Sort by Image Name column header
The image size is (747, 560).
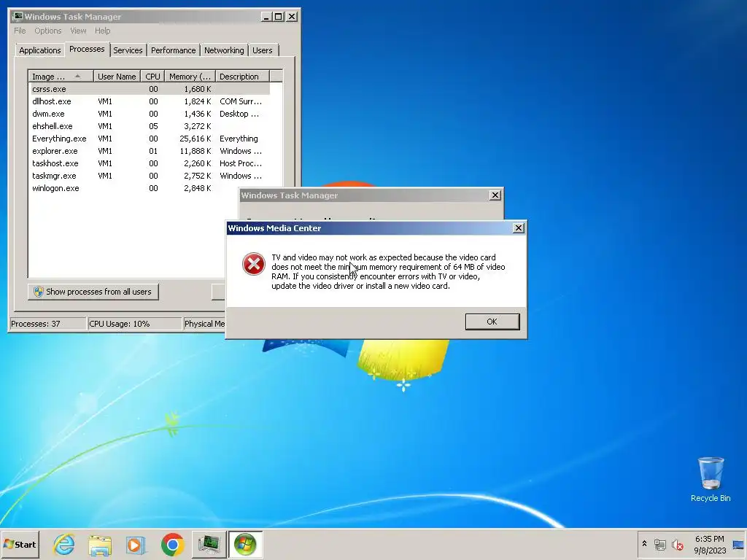61,76
